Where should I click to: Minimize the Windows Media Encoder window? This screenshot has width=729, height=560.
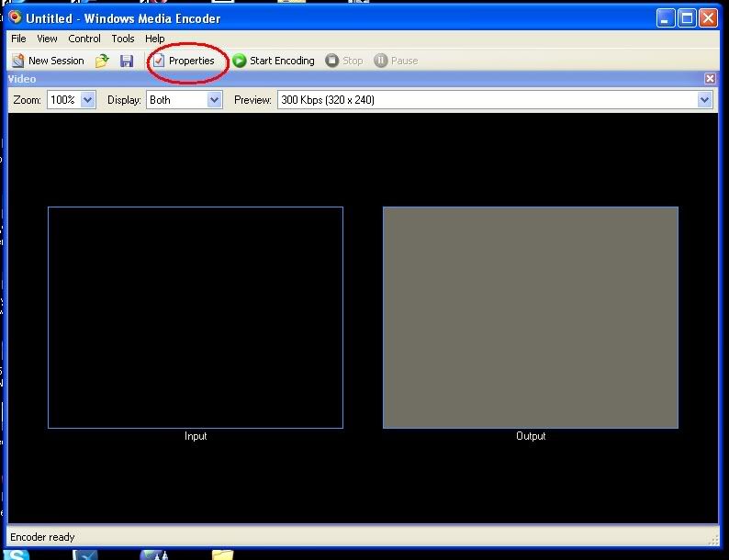pyautogui.click(x=666, y=18)
